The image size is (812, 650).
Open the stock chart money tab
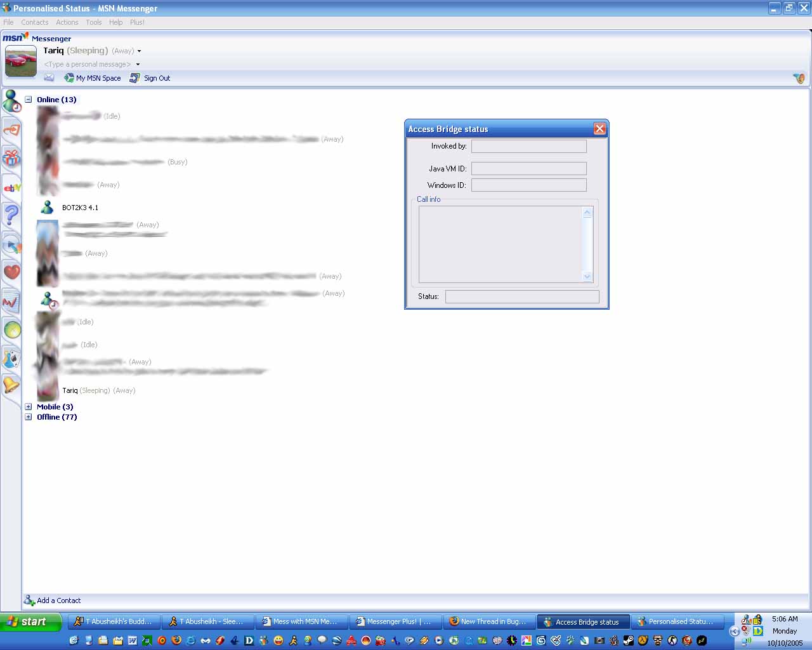(11, 302)
